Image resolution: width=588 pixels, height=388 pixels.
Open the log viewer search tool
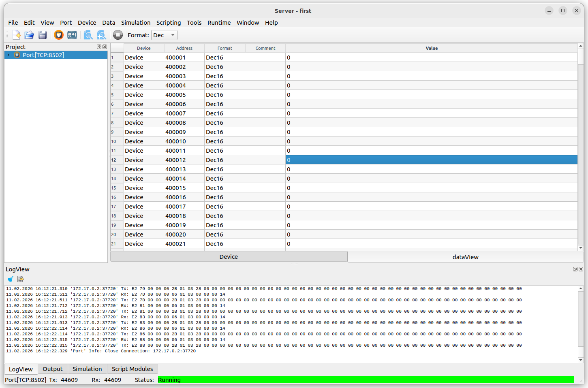tap(88, 35)
